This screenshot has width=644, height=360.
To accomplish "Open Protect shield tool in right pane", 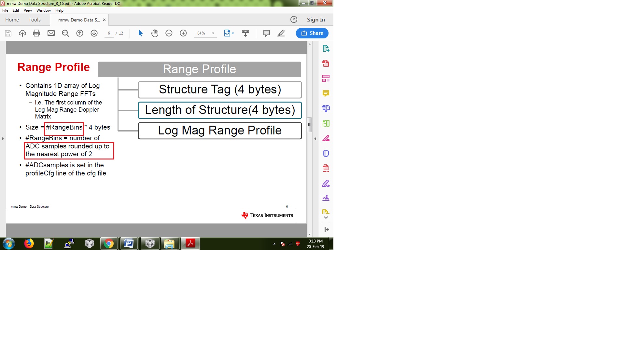I will [326, 153].
